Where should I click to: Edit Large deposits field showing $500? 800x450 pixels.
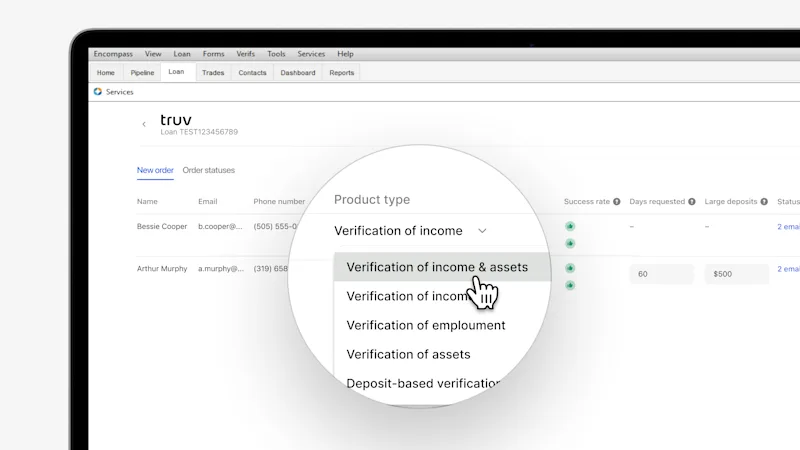click(736, 274)
